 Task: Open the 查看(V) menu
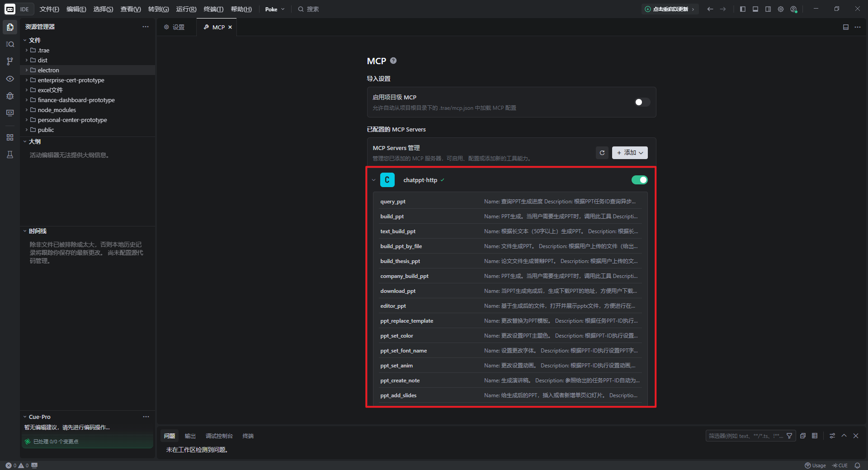coord(131,9)
